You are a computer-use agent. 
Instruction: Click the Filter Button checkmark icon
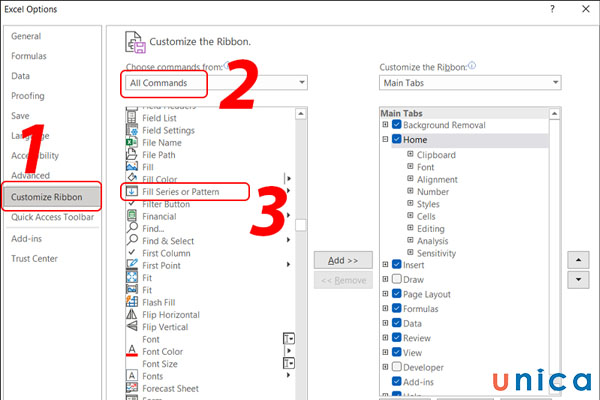click(x=132, y=203)
